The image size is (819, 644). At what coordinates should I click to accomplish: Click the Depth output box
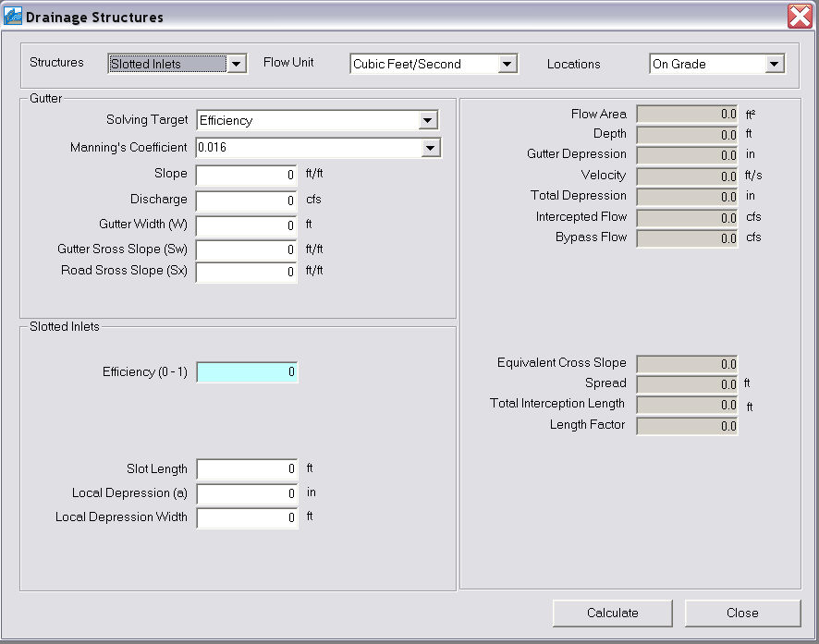[x=687, y=135]
